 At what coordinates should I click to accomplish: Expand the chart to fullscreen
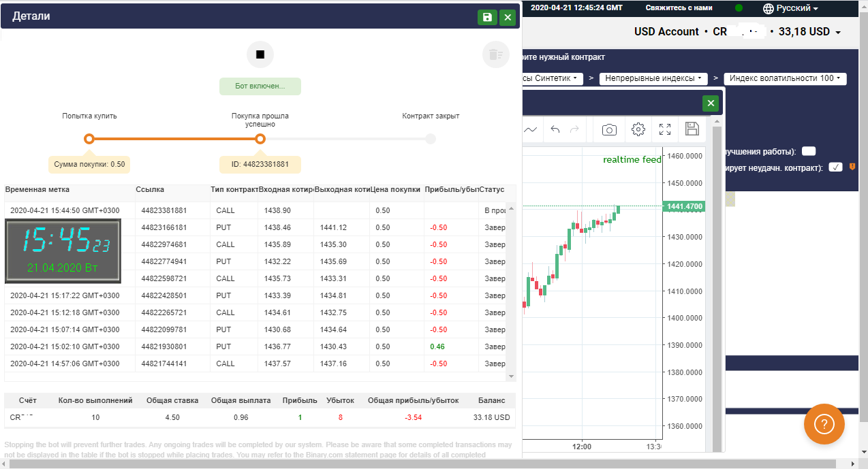[664, 129]
